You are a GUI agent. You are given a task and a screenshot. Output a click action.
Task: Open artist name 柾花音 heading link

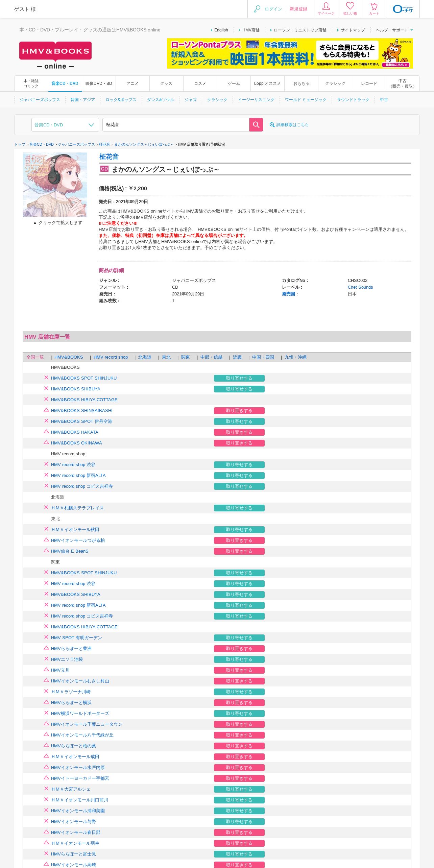tap(109, 156)
